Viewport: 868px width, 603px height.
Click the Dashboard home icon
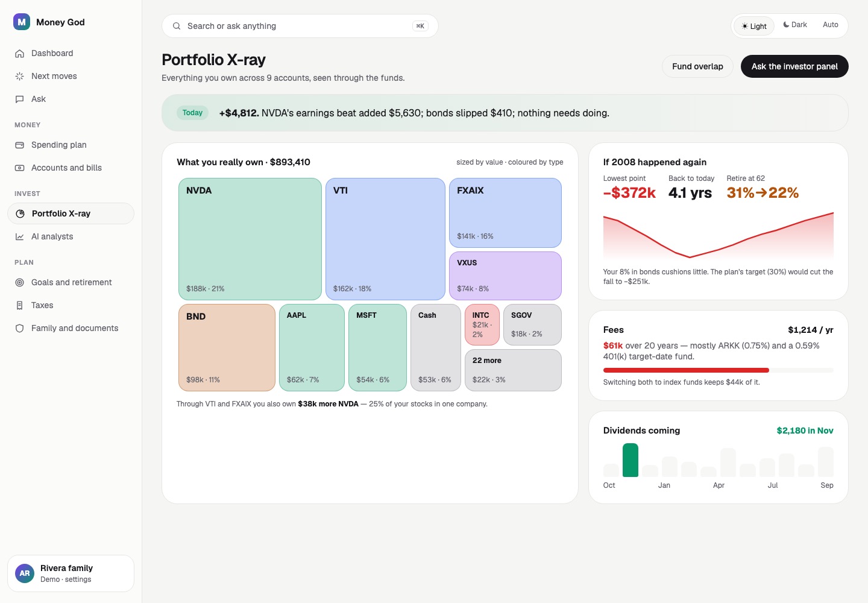tap(19, 53)
